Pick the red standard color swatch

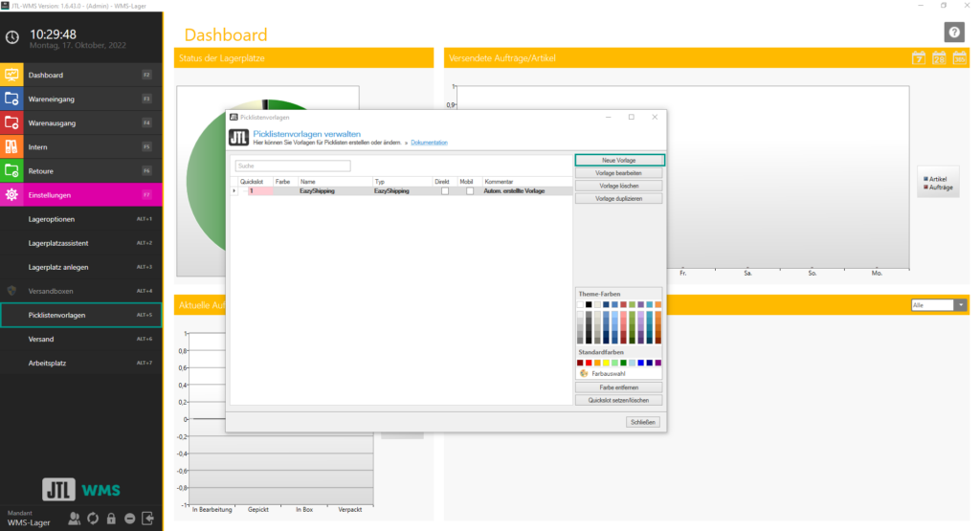[589, 363]
